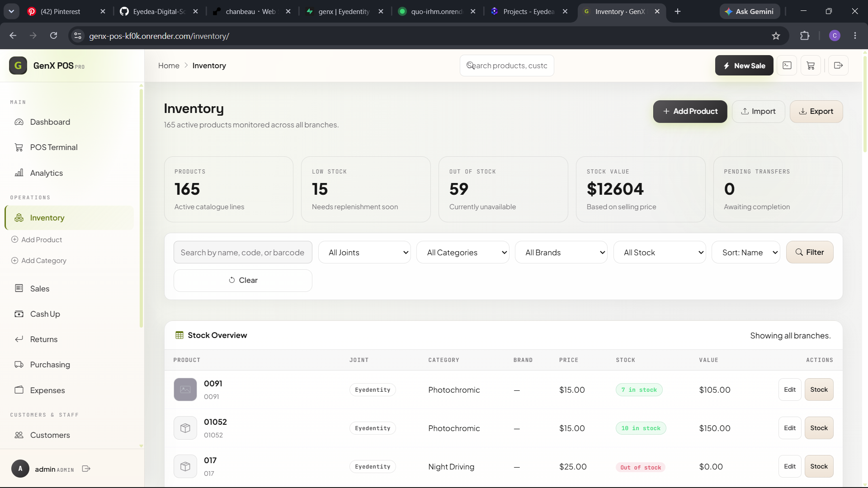This screenshot has width=868, height=488.
Task: Expand the All Stock dropdown
Action: tap(660, 252)
